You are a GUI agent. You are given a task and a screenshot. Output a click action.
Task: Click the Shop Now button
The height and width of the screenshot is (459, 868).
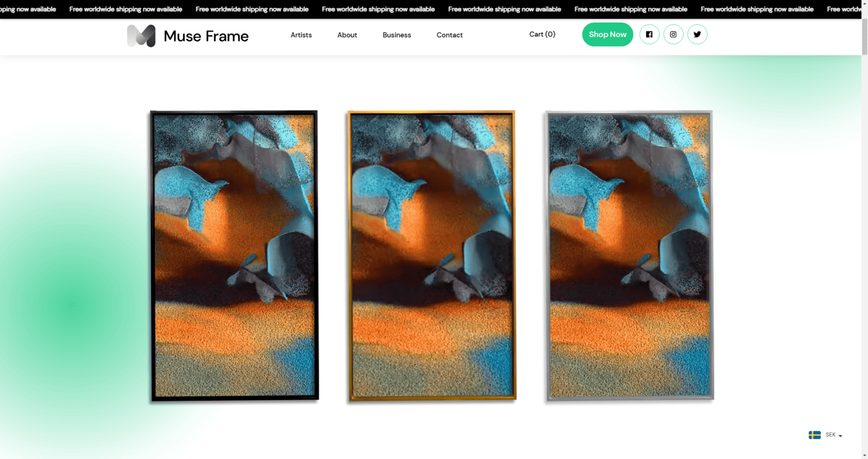click(607, 34)
